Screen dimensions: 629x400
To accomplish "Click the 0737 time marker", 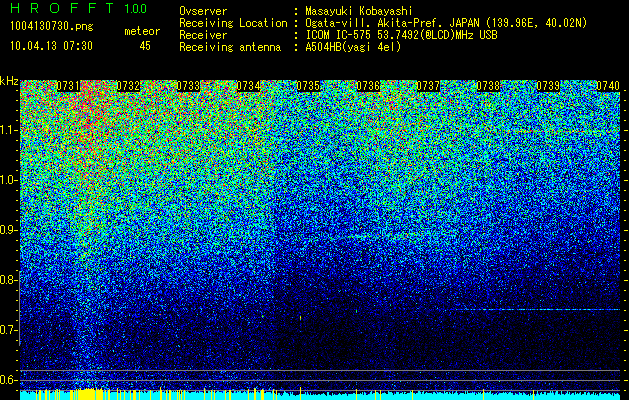I will [x=428, y=86].
